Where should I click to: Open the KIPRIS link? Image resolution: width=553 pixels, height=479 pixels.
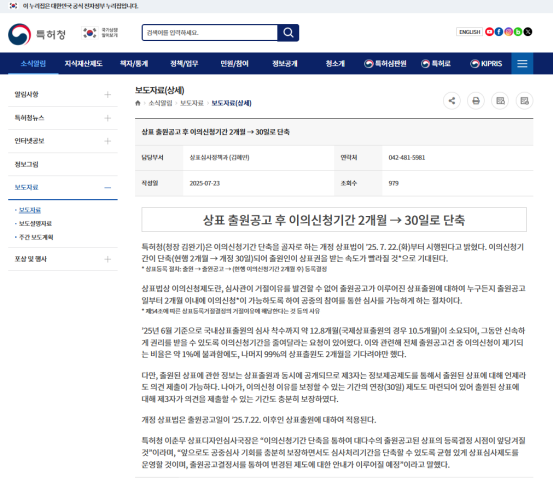[x=486, y=63]
